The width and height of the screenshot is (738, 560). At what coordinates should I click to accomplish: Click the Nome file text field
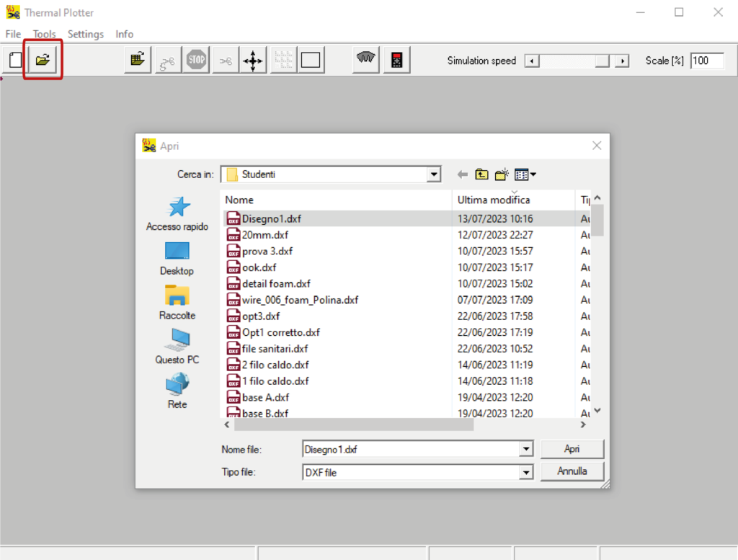[412, 449]
